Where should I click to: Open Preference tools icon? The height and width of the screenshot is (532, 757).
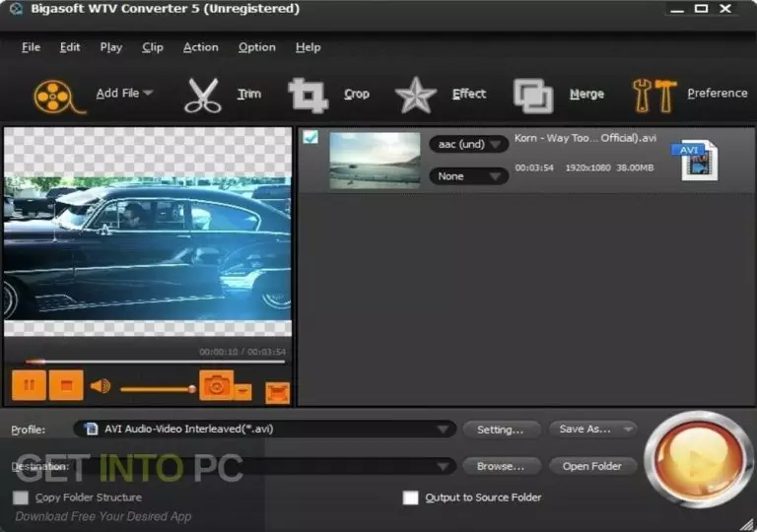tap(654, 96)
